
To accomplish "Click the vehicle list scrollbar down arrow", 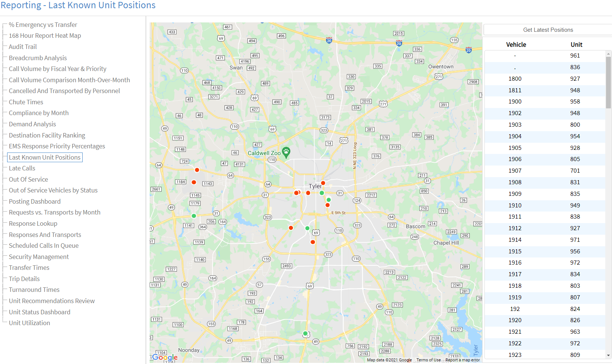I will click(x=608, y=355).
